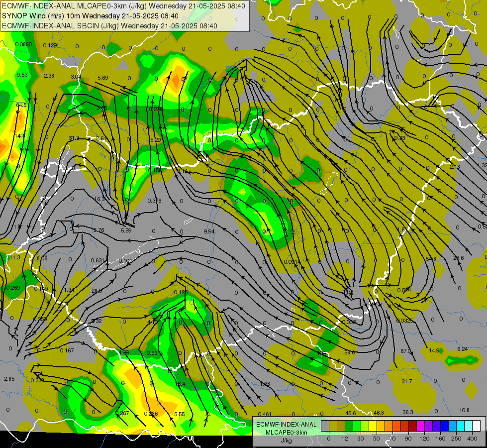Screen dimensions: 487x448
Task: Click the map value '31.3'
Action: pos(74,138)
